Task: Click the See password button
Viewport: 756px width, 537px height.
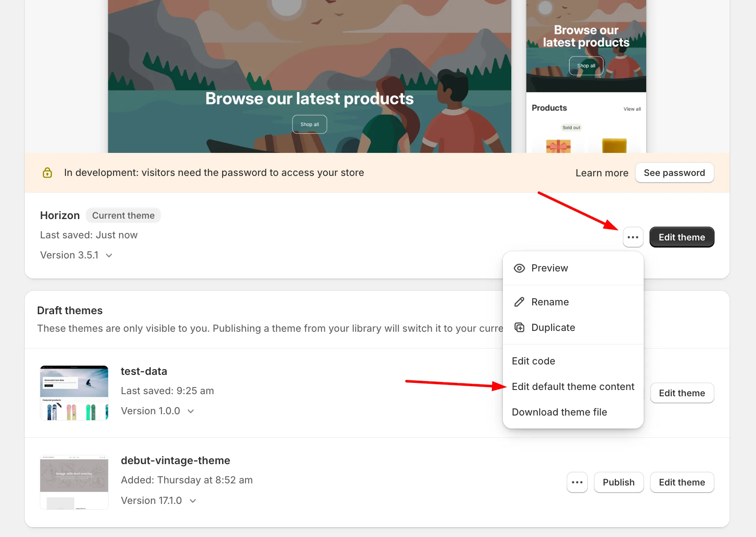Action: click(674, 172)
